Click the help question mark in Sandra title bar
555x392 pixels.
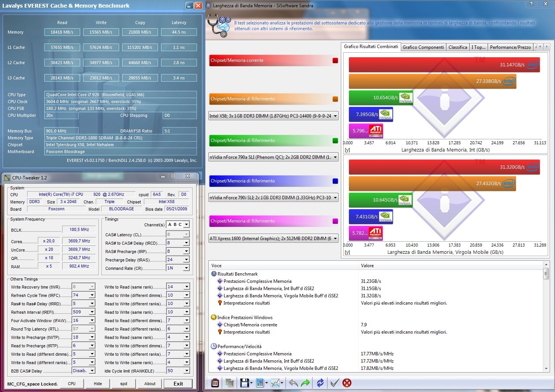click(x=531, y=4)
